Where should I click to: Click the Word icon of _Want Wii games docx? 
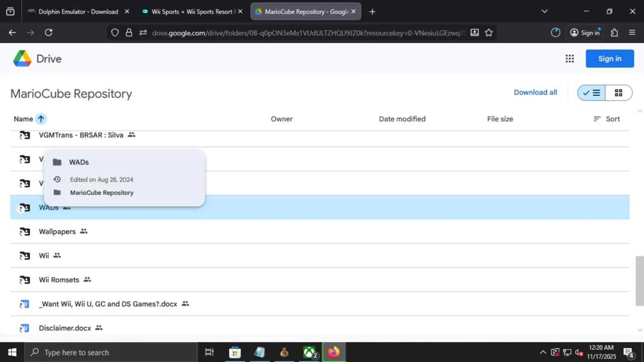click(24, 304)
